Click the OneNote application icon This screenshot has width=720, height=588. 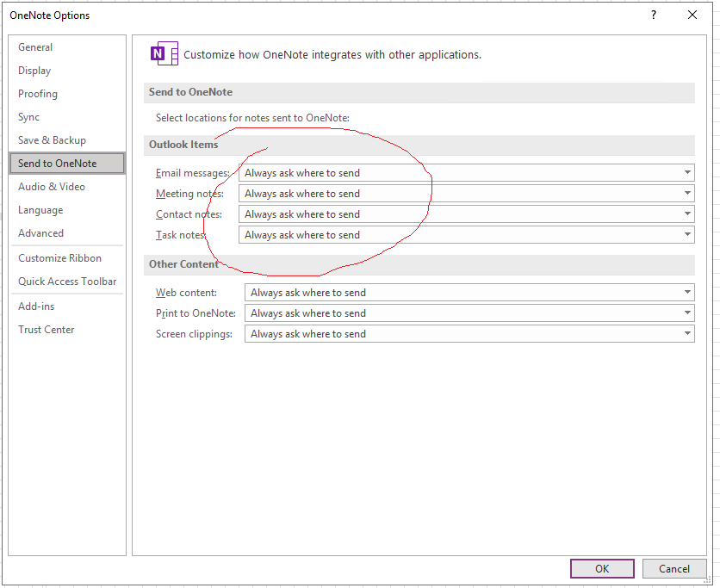(x=164, y=53)
